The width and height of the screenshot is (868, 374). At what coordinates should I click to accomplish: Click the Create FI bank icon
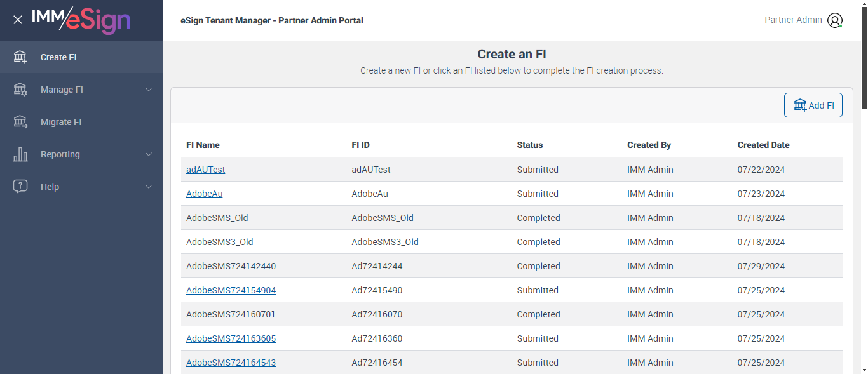(20, 57)
